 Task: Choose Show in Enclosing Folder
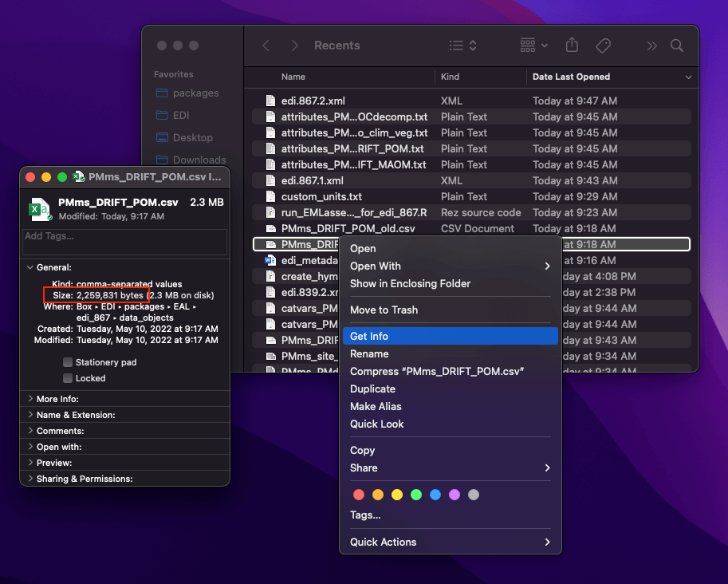451,284
